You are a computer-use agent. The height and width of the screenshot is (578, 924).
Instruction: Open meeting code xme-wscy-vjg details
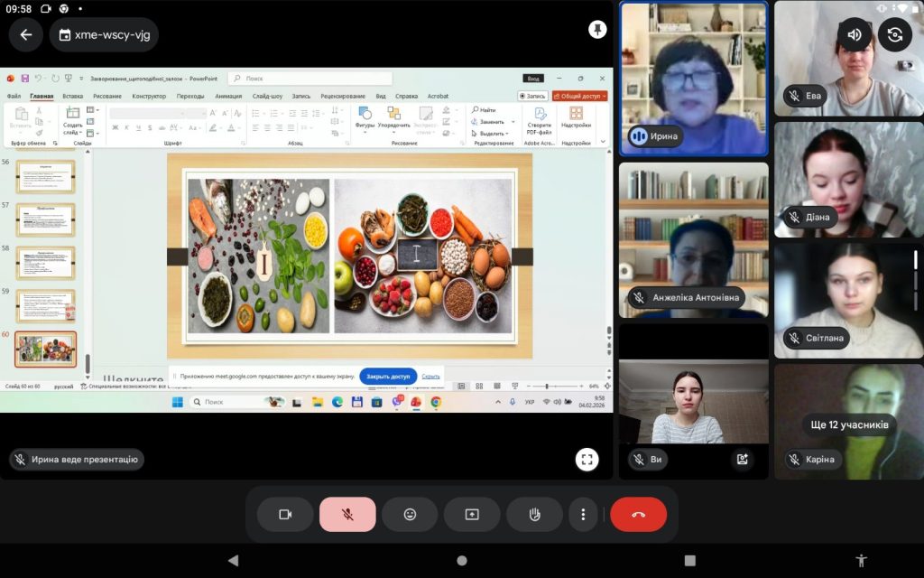click(104, 35)
